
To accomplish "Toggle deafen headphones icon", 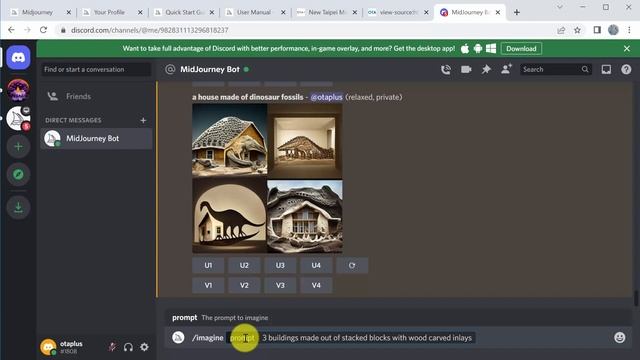I will tap(128, 347).
